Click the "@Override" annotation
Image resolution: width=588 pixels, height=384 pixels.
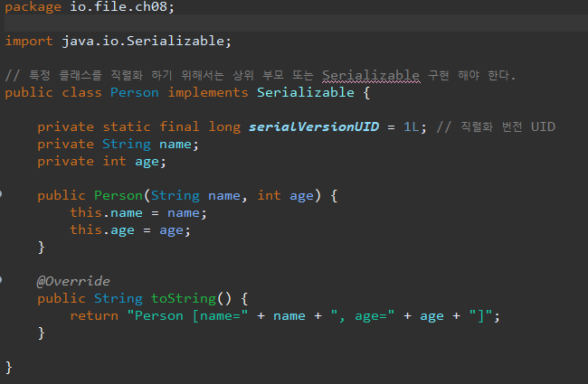click(73, 281)
